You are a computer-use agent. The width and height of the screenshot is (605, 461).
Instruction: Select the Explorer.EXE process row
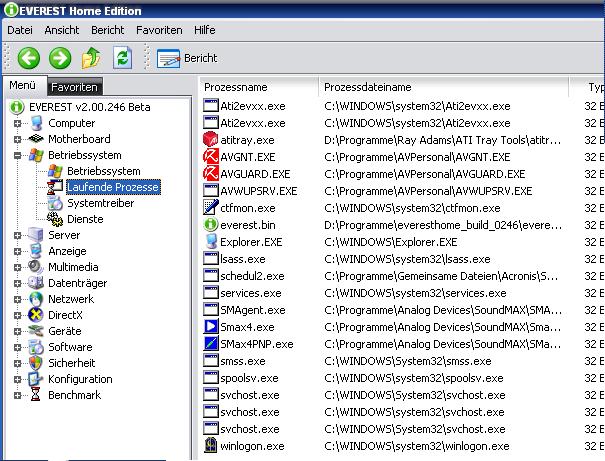click(x=252, y=242)
